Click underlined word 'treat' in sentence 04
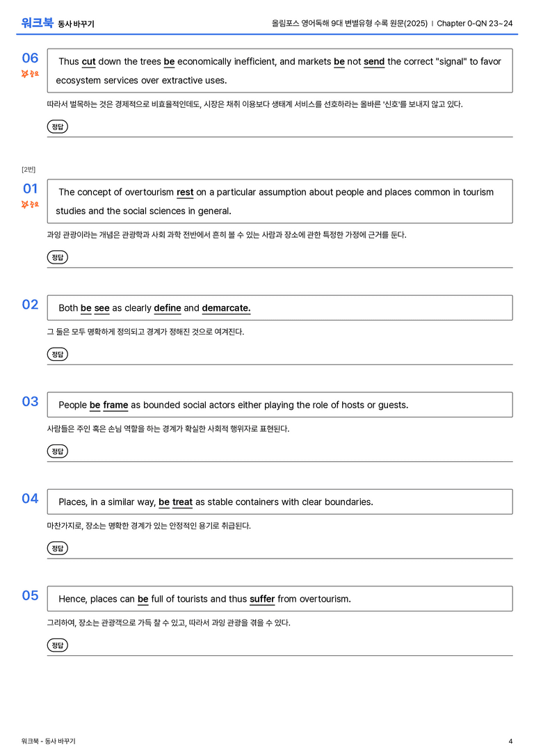534x756 pixels. [182, 502]
